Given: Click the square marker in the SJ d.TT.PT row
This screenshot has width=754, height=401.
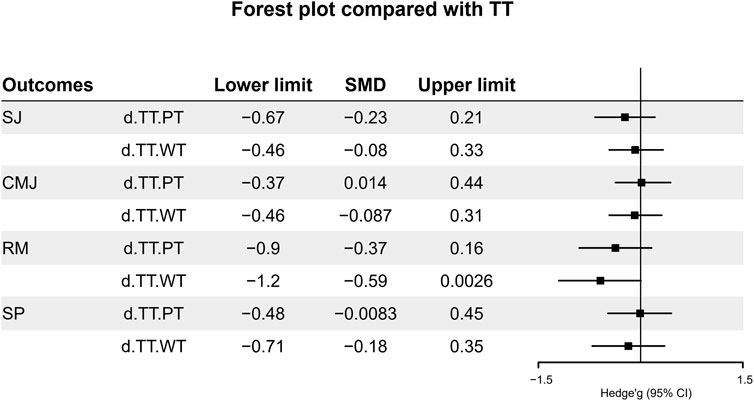Looking at the screenshot, I should click(x=625, y=118).
